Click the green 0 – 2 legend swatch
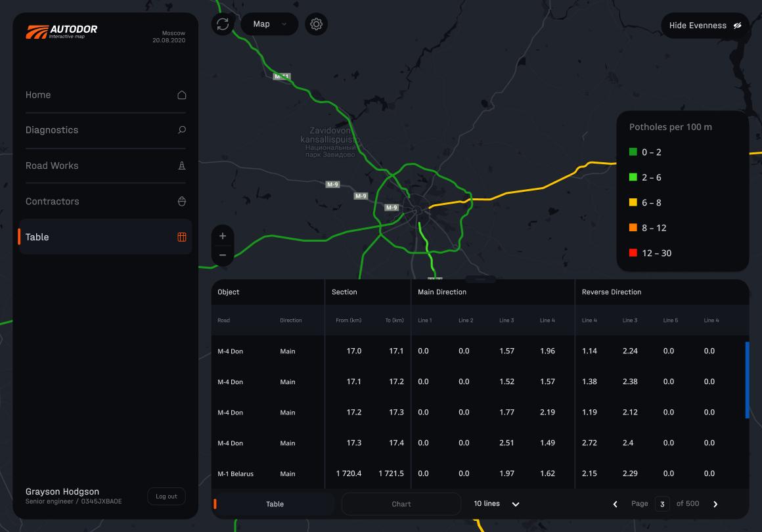 pyautogui.click(x=633, y=152)
